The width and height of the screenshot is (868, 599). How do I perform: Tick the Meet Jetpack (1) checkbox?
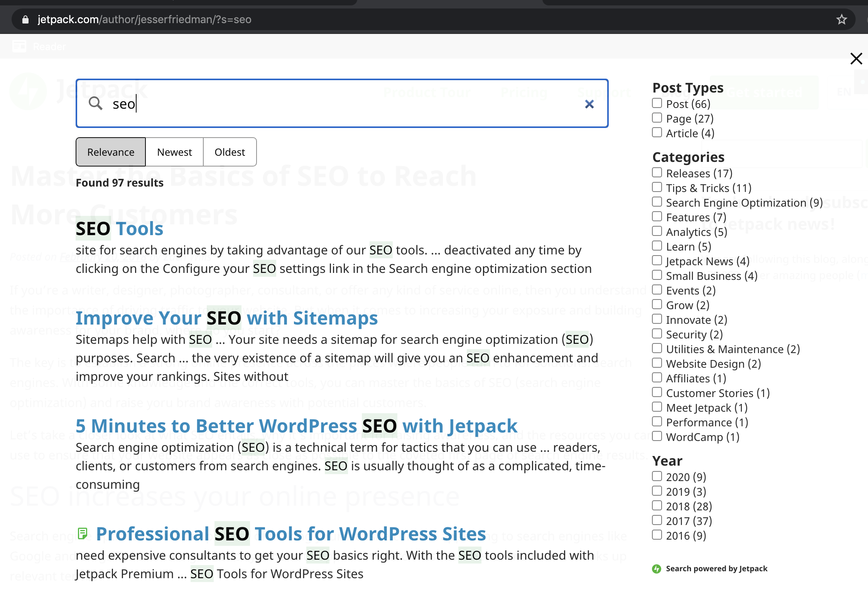click(657, 407)
